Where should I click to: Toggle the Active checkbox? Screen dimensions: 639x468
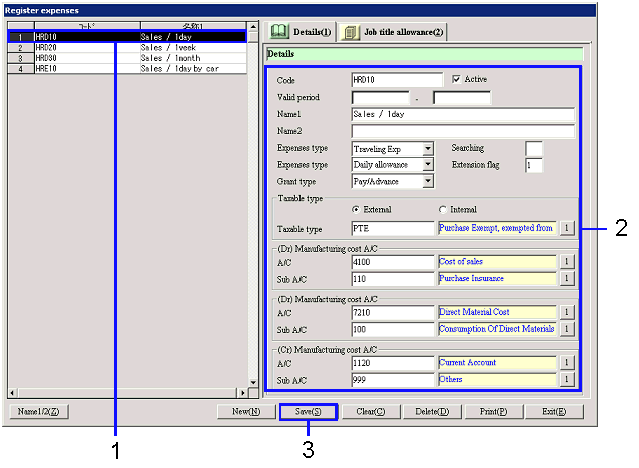[457, 79]
